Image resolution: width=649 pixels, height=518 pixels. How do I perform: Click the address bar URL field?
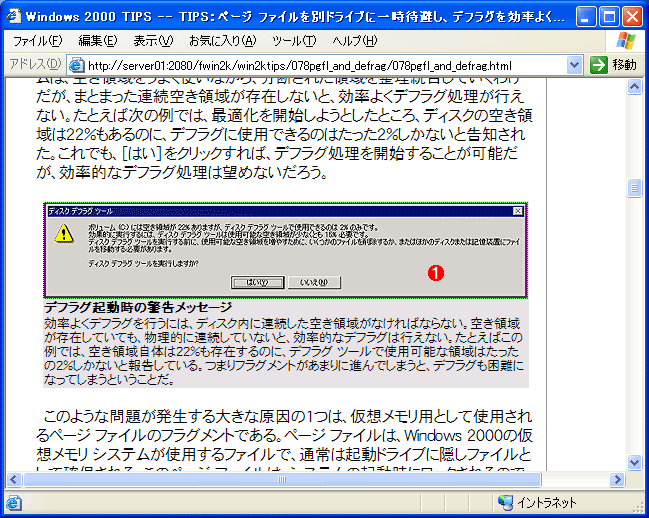point(325,65)
